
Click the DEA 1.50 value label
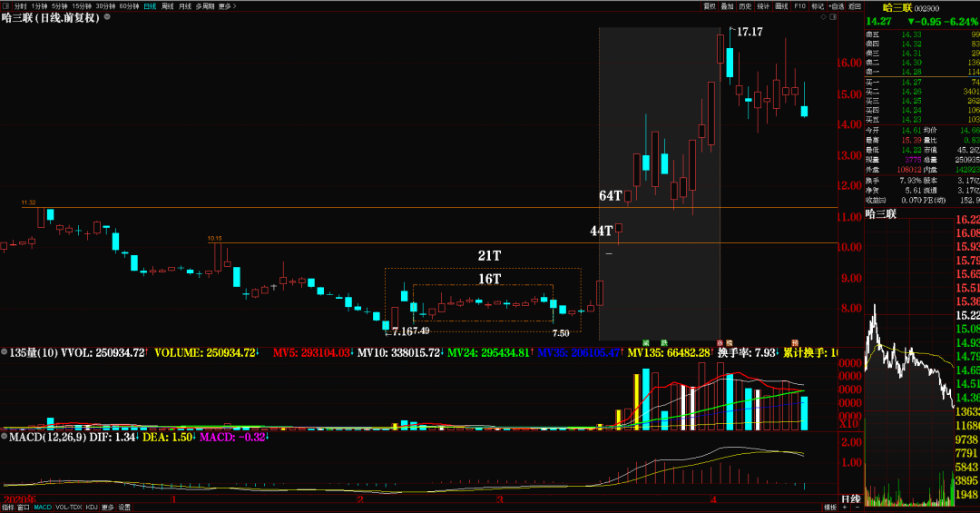pyautogui.click(x=170, y=437)
